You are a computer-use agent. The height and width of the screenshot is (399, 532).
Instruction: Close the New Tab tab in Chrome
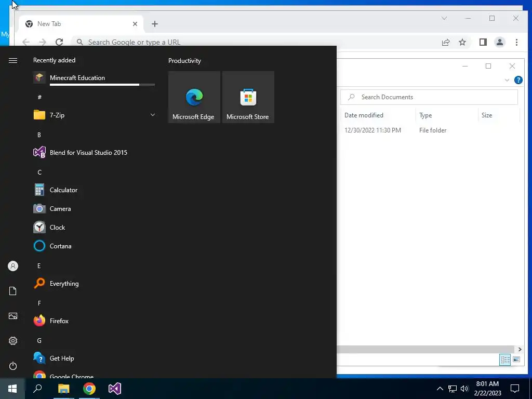pyautogui.click(x=135, y=24)
